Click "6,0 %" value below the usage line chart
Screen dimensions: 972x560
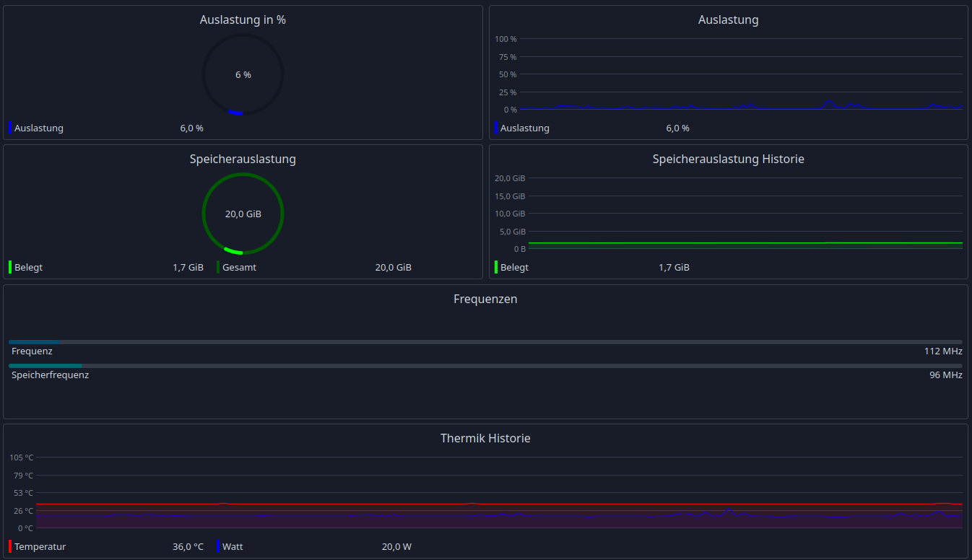tap(677, 128)
